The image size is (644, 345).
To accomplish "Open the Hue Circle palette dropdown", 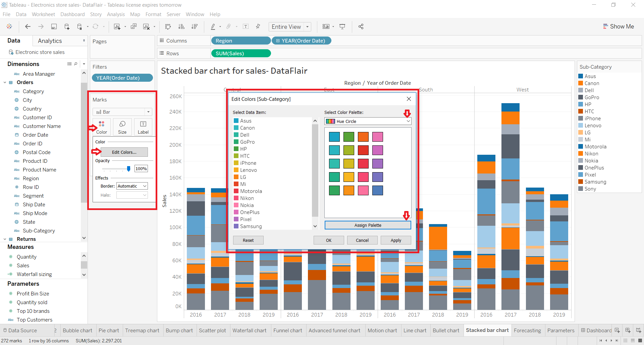I will pyautogui.click(x=408, y=121).
